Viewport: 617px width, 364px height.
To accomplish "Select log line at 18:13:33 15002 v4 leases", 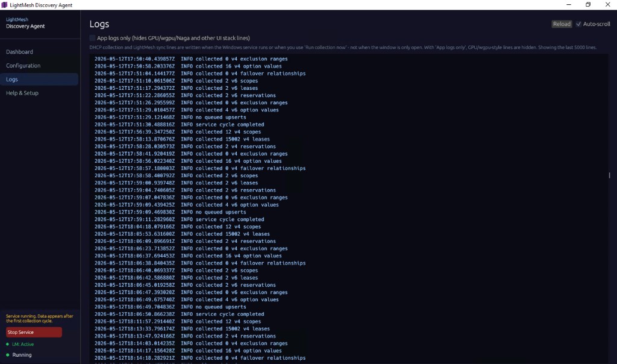I will pyautogui.click(x=182, y=328).
